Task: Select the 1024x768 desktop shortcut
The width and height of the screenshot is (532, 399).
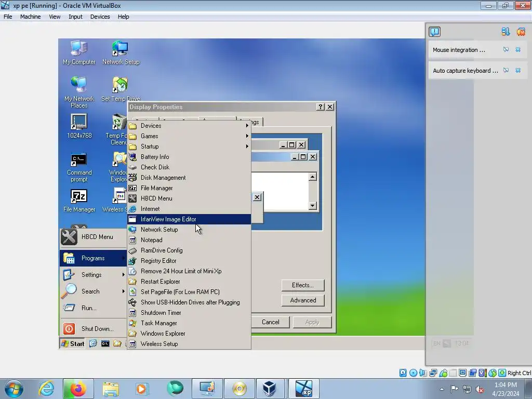Action: coord(79,126)
